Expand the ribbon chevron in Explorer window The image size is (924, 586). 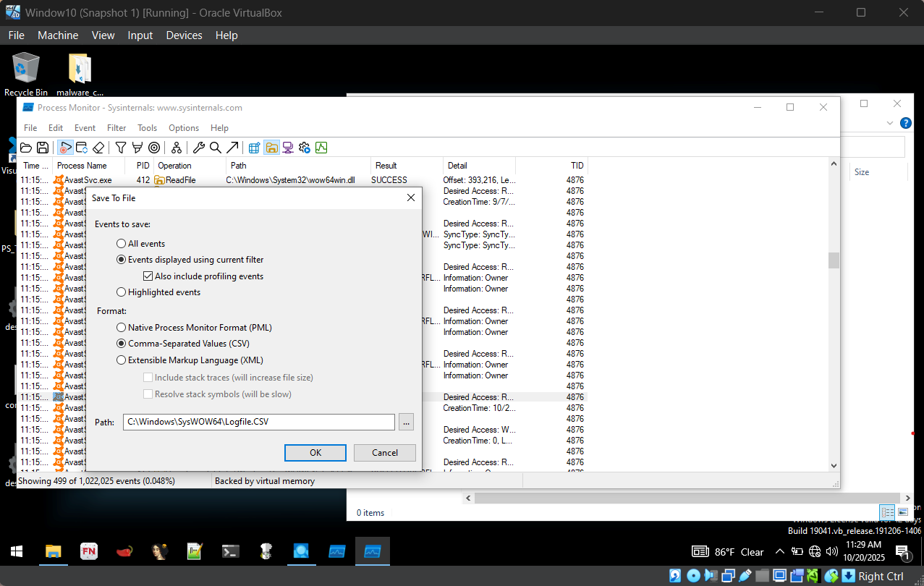coord(891,124)
